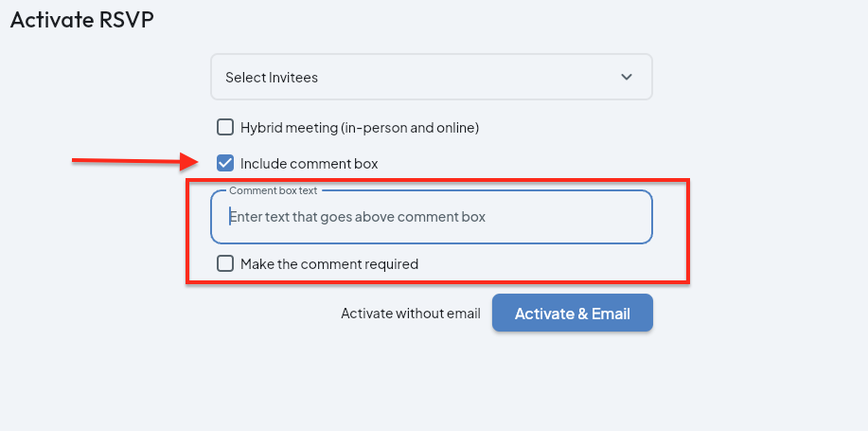
Task: Click the 'Hybrid meeting (in-person and online)' label
Action: click(360, 127)
